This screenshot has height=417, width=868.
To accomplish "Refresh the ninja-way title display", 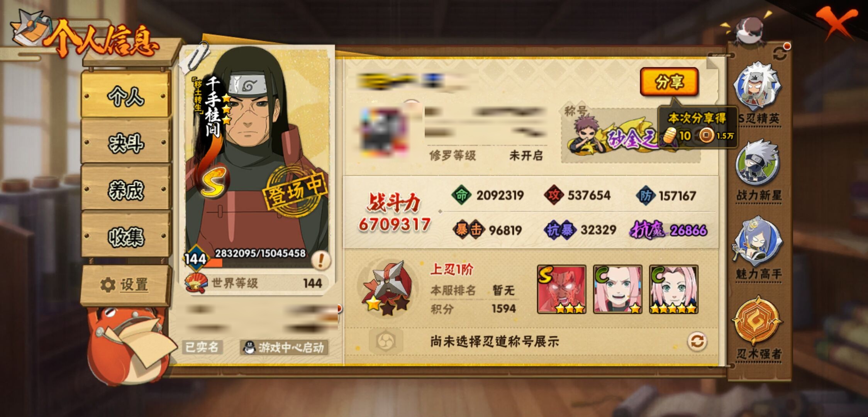I will pos(697,341).
